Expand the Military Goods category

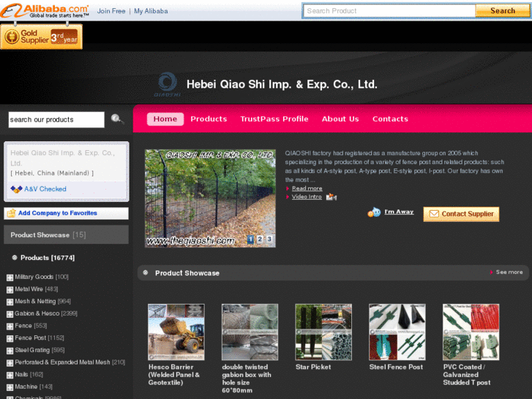(x=10, y=277)
